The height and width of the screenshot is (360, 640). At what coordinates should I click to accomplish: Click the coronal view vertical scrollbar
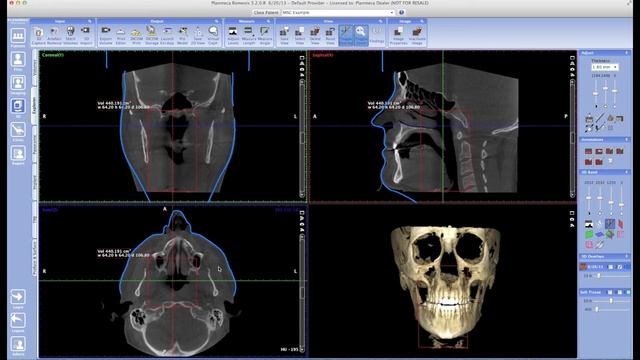coord(302,139)
